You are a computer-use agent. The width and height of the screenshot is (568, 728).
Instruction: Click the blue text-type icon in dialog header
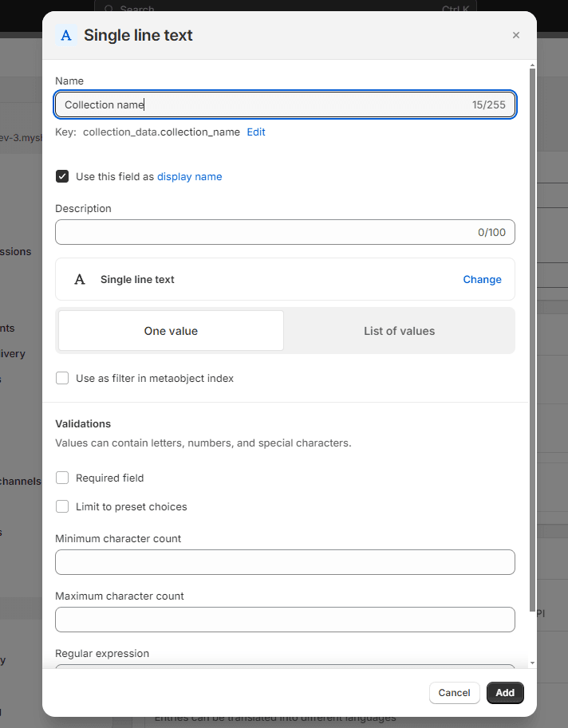pyautogui.click(x=66, y=35)
